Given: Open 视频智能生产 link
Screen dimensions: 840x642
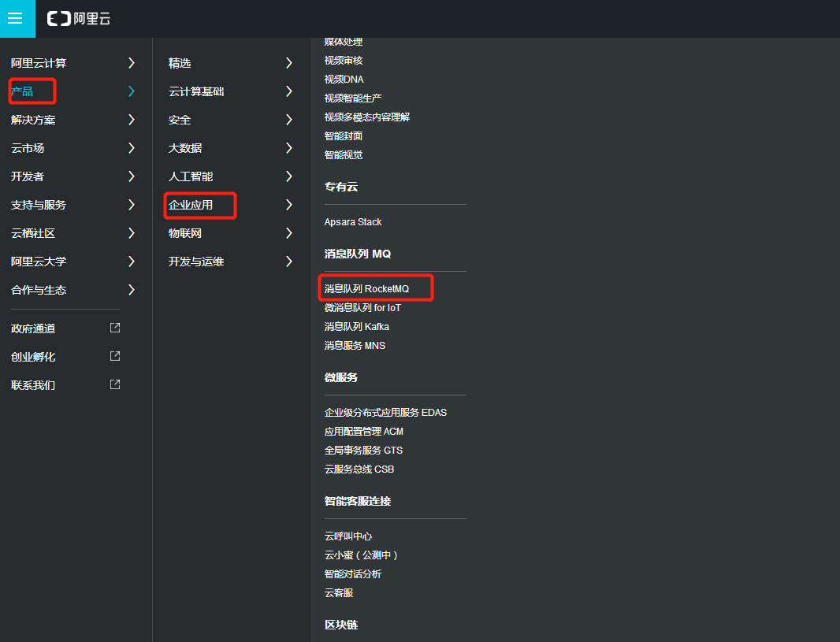Looking at the screenshot, I should (x=353, y=98).
